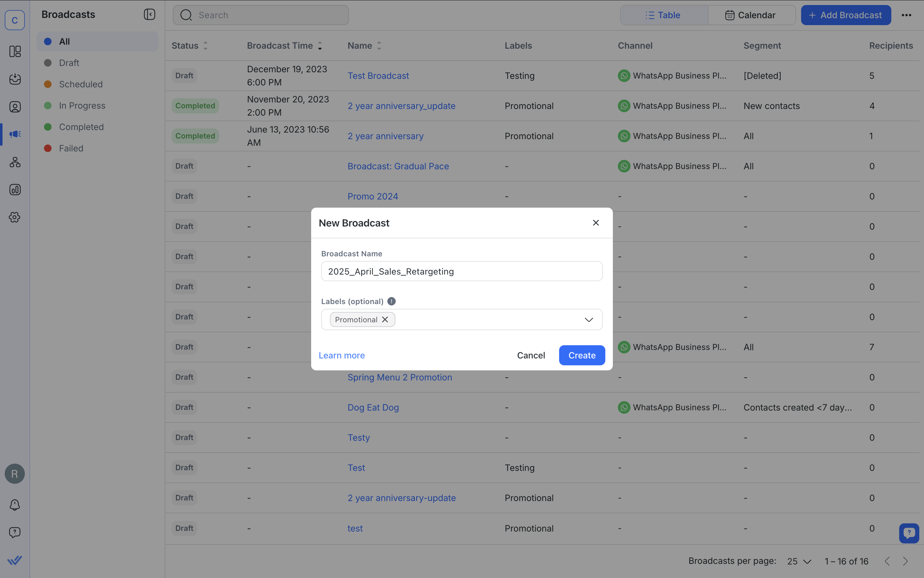The width and height of the screenshot is (924, 578).
Task: Select the Failed status filter
Action: (x=71, y=148)
